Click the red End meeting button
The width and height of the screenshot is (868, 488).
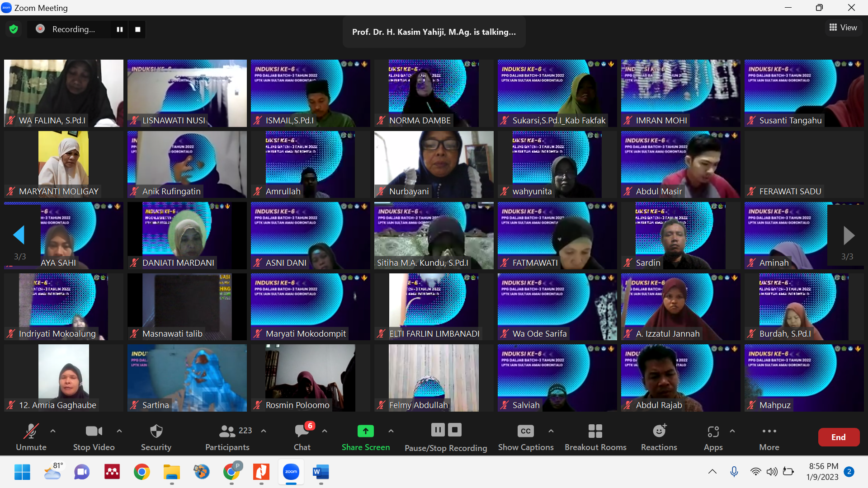838,437
